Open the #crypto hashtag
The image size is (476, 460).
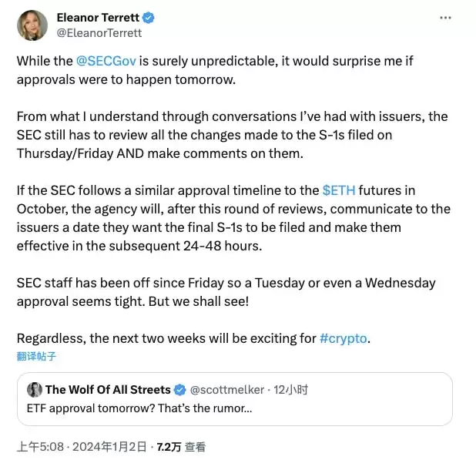(x=344, y=339)
